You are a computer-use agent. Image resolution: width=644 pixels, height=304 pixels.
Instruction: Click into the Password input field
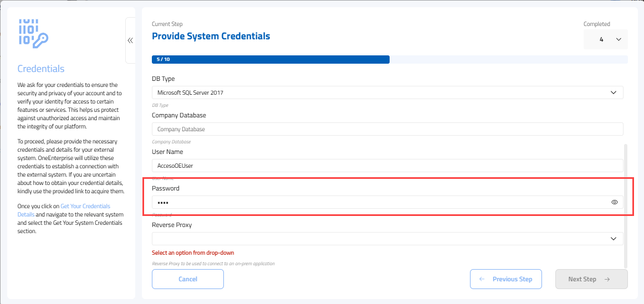(x=377, y=202)
